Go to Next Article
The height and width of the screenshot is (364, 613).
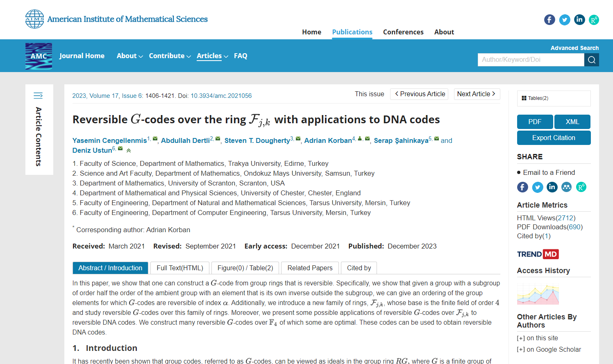[477, 94]
